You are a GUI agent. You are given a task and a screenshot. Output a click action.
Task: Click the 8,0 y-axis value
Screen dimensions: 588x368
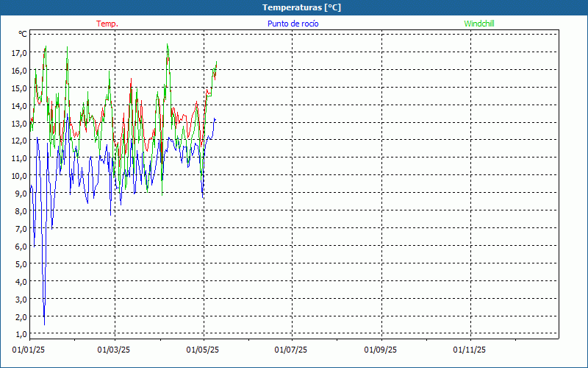21,211
